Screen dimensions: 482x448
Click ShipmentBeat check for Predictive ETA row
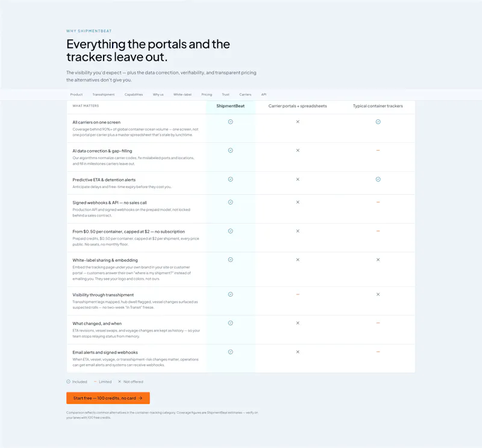[x=231, y=180]
